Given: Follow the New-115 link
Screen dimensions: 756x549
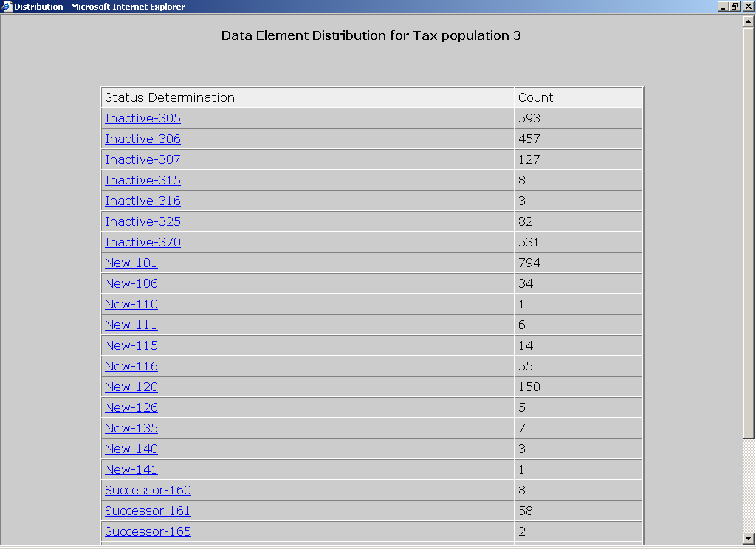Looking at the screenshot, I should (x=131, y=345).
